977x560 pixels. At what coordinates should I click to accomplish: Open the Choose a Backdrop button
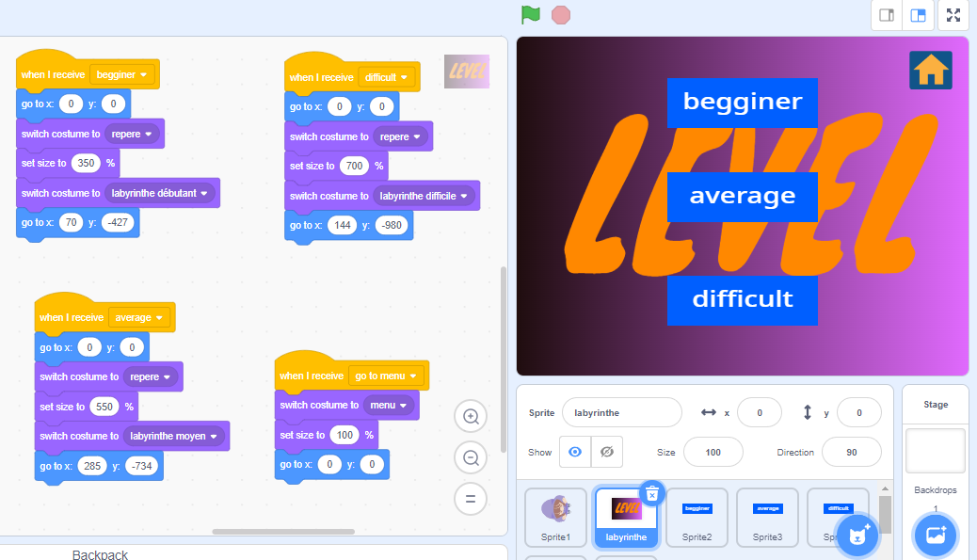[936, 536]
